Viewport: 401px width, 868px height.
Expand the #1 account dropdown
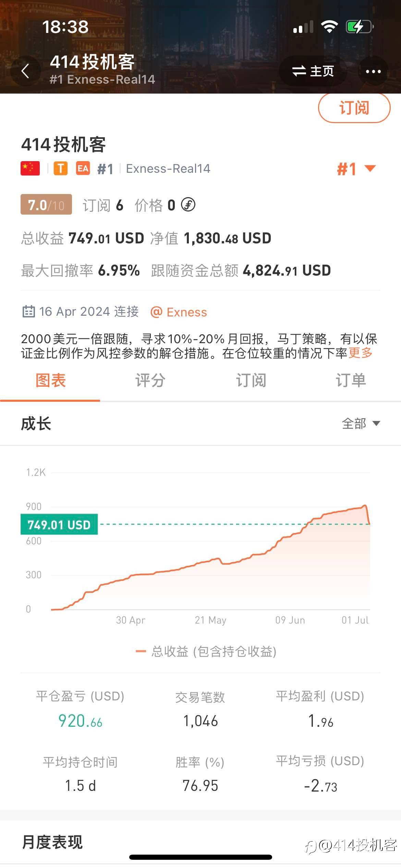pos(356,169)
